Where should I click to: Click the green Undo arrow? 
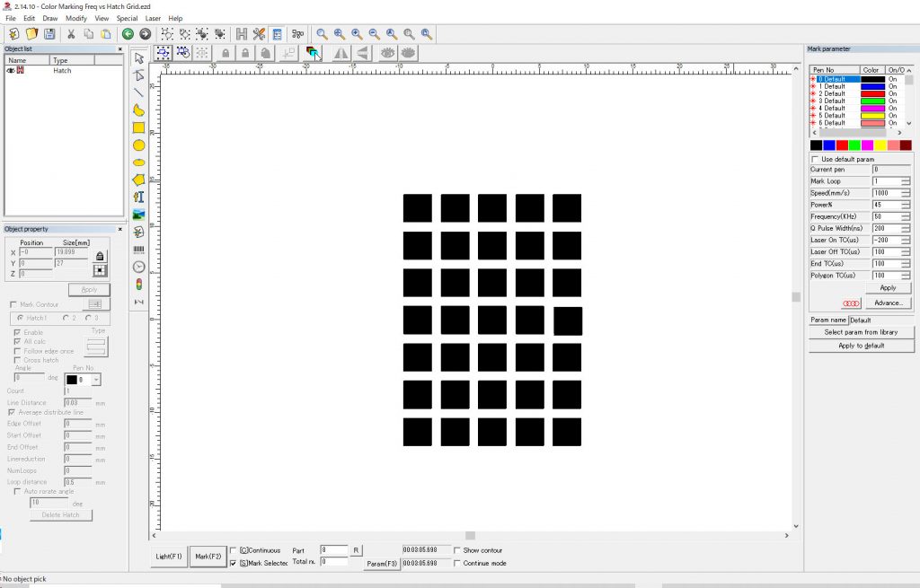[x=128, y=34]
